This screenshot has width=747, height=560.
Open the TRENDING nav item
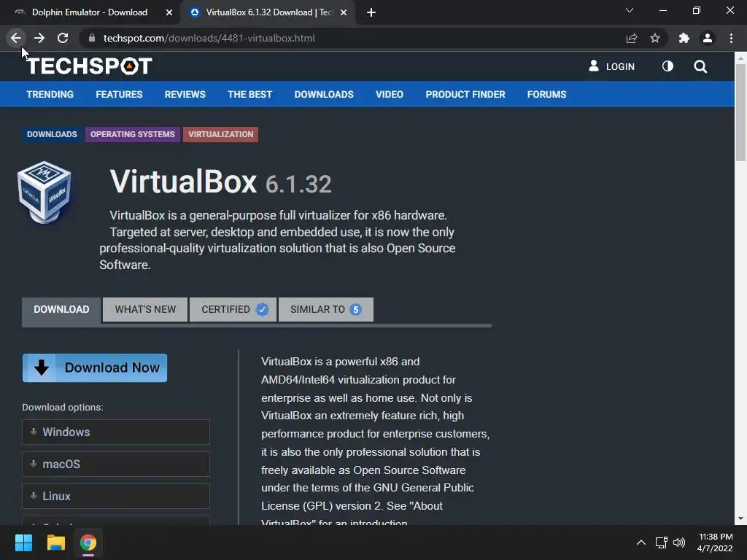pos(50,94)
